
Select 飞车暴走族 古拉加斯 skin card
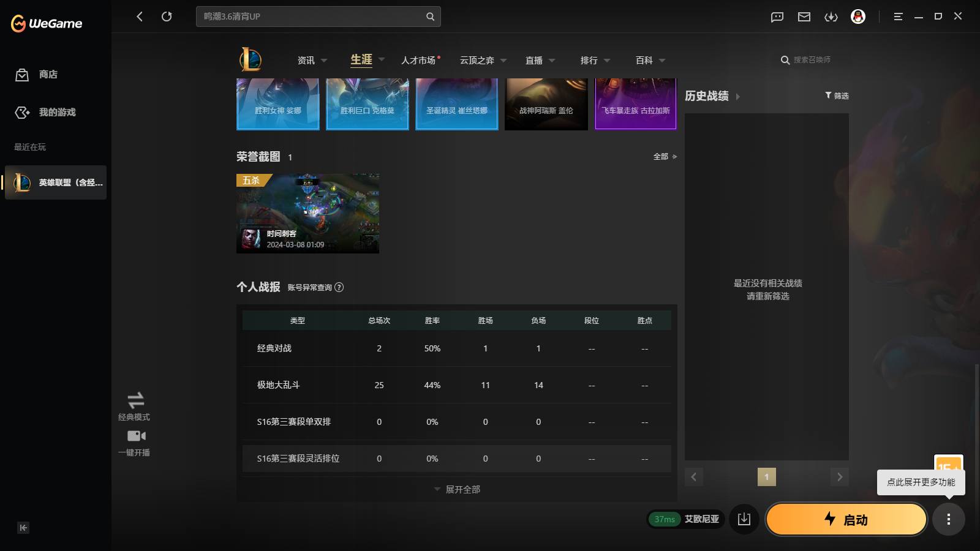pos(636,104)
